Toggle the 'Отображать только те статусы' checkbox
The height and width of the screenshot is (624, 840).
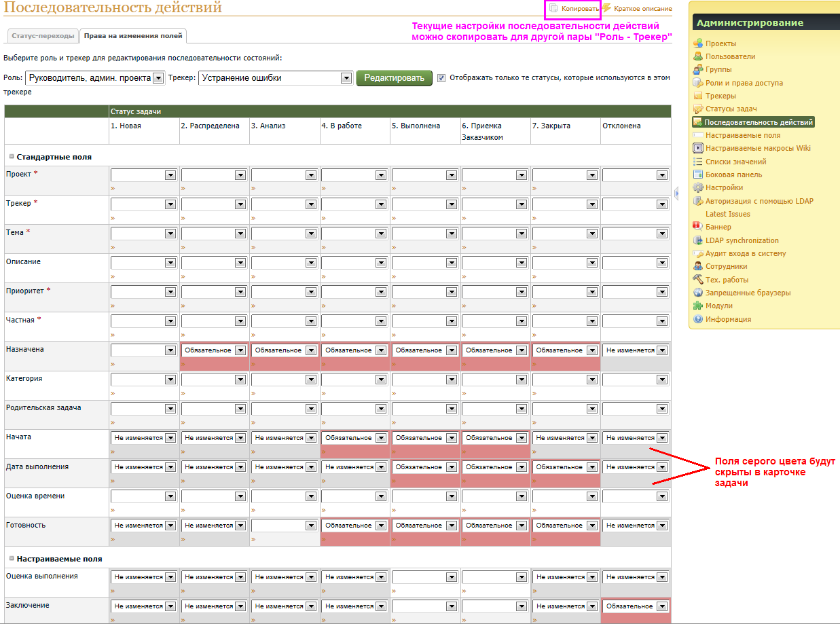[441, 77]
